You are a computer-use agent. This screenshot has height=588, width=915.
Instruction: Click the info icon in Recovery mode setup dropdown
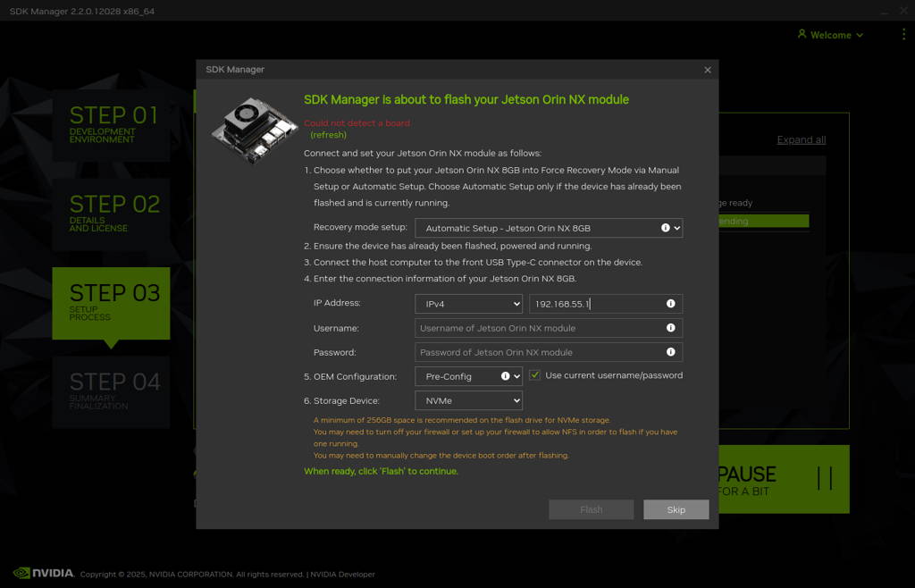[665, 228]
